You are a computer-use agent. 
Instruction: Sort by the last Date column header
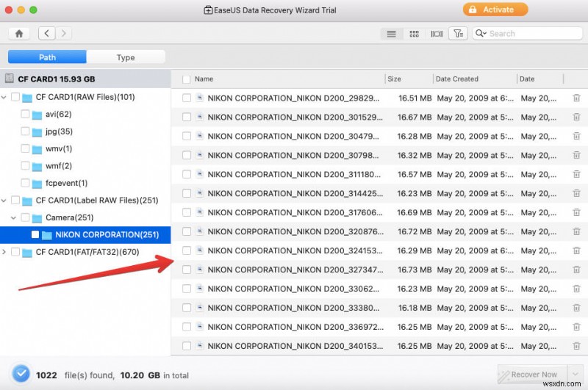(527, 79)
